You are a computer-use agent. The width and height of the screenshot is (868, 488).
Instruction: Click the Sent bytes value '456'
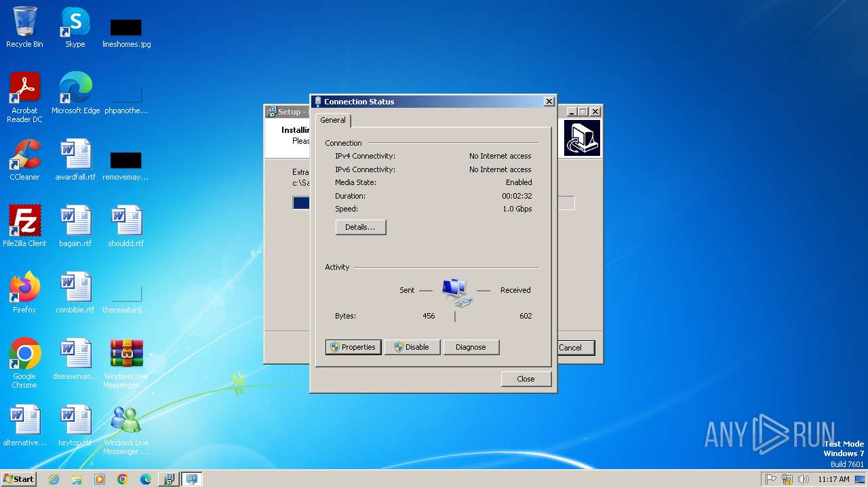[x=429, y=316]
